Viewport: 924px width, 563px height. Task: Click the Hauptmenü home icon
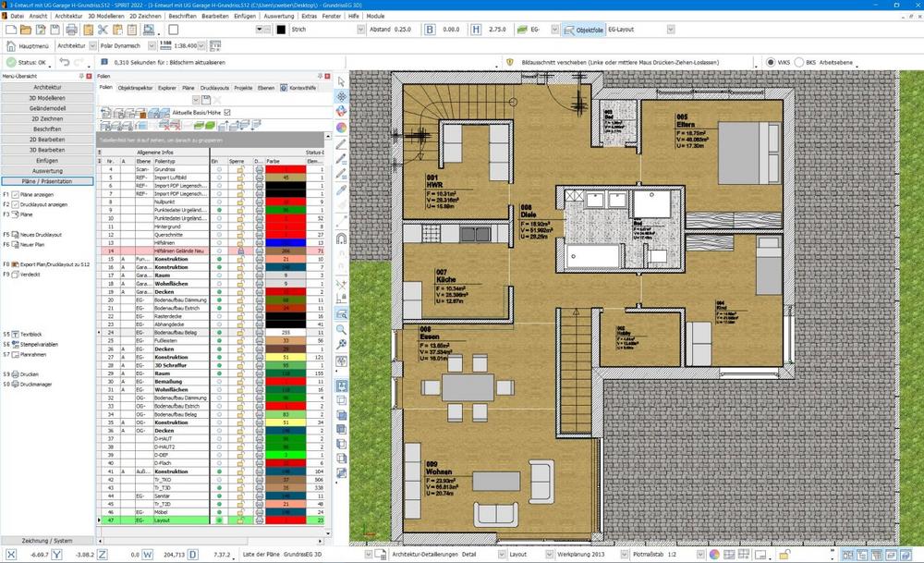(x=9, y=45)
